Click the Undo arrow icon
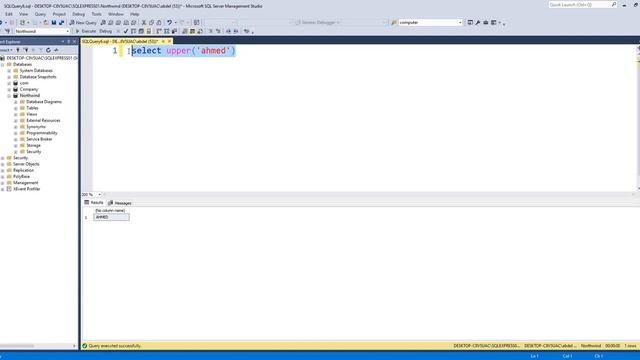 169,22
